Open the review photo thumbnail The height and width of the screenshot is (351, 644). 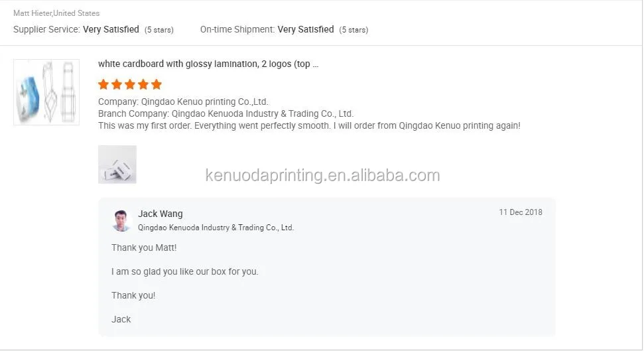(x=117, y=165)
